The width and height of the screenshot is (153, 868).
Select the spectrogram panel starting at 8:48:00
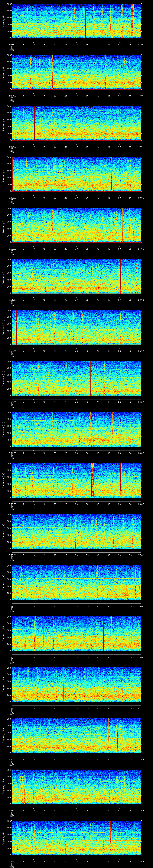tap(77, 123)
